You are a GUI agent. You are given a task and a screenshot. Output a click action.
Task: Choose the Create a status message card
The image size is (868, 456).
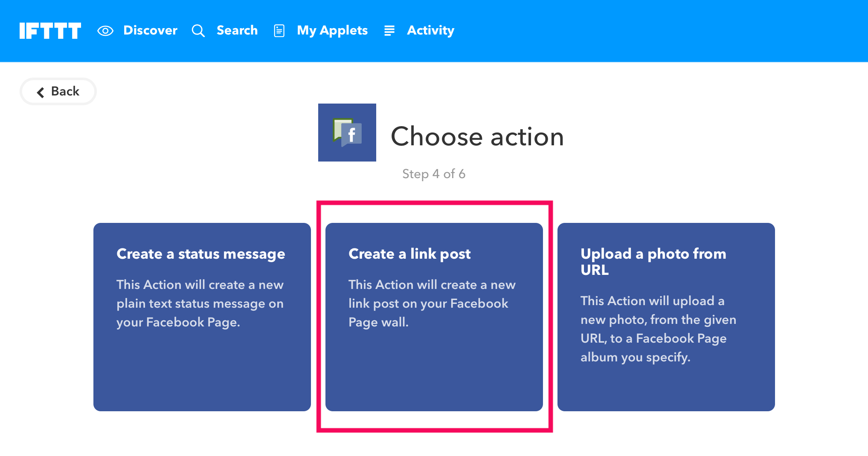coord(202,317)
